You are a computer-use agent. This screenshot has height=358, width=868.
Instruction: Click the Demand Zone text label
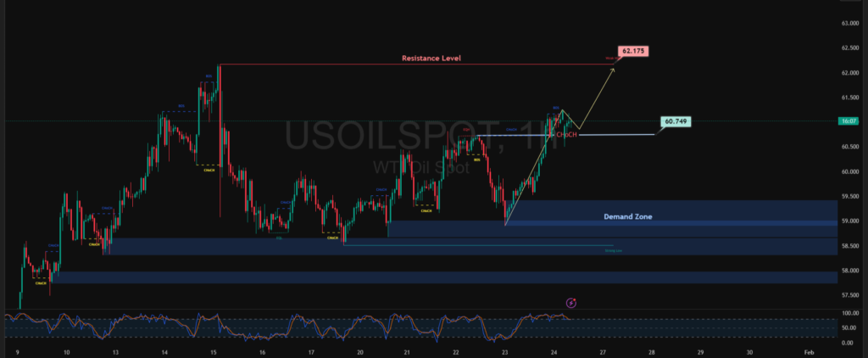(x=627, y=216)
